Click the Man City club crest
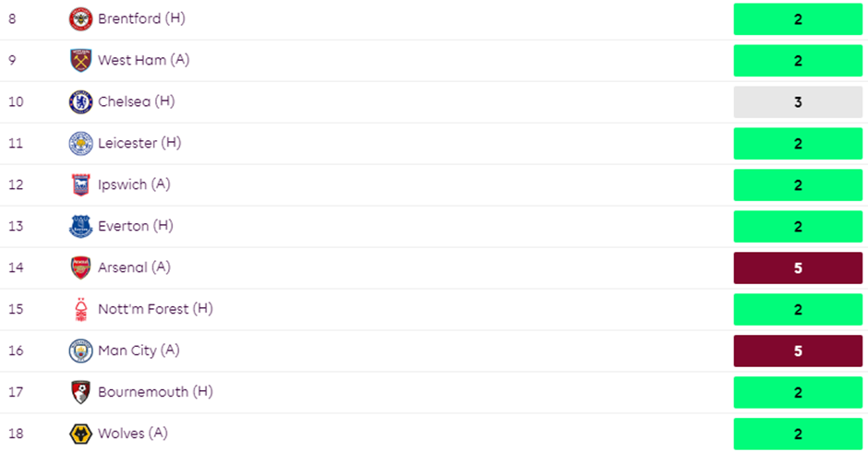868x452 pixels. click(x=81, y=351)
